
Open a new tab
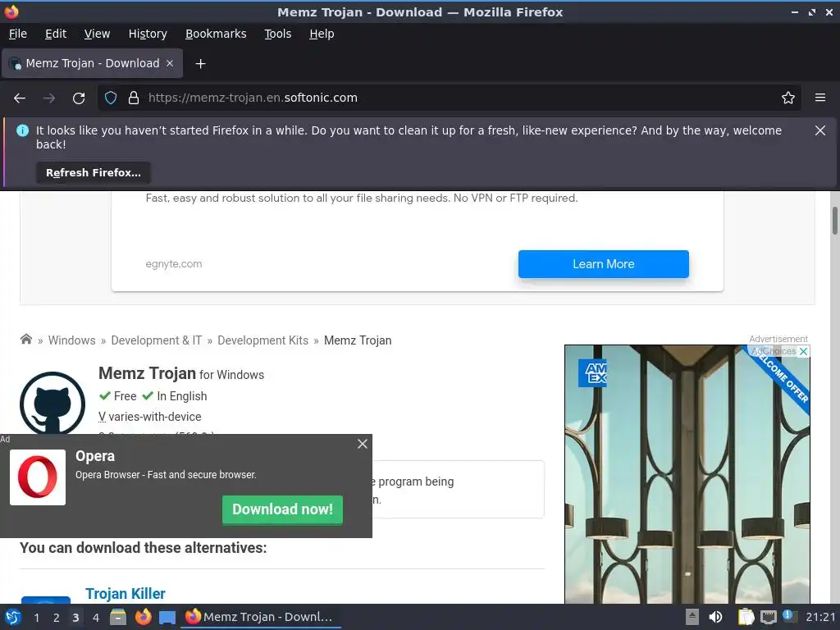[200, 64]
